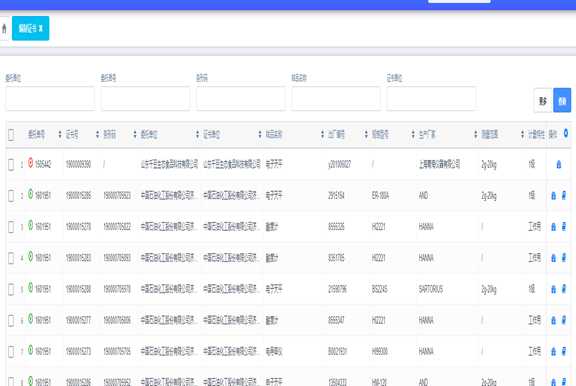576x386 pixels.
Task: Sort by serial number column (y20100027 values)
Action: [366, 134]
